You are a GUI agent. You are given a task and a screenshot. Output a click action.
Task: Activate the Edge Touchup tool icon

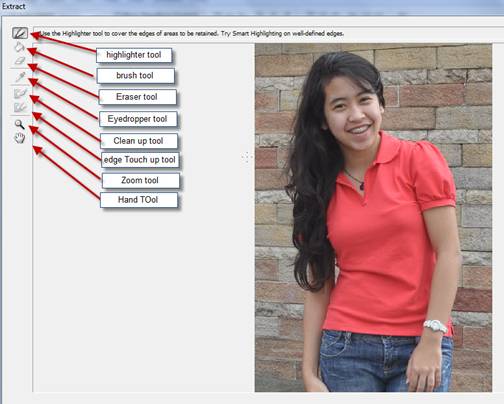pyautogui.click(x=20, y=107)
